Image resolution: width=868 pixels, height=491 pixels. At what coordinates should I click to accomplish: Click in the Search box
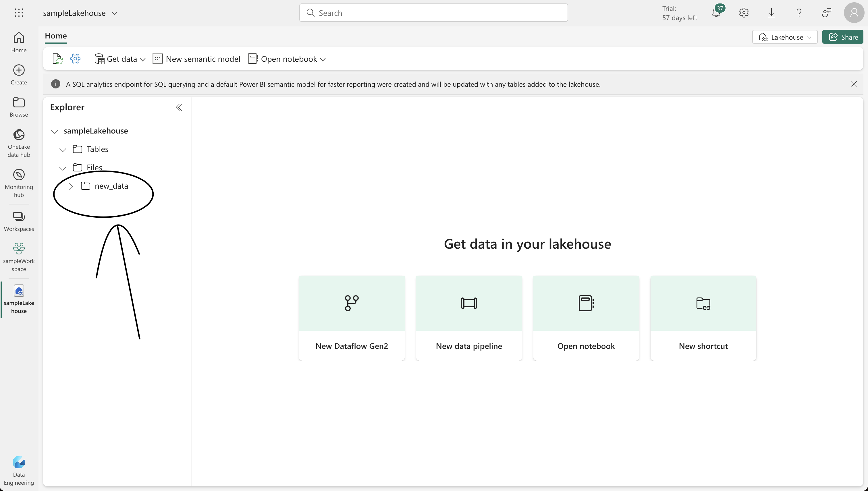tap(433, 13)
